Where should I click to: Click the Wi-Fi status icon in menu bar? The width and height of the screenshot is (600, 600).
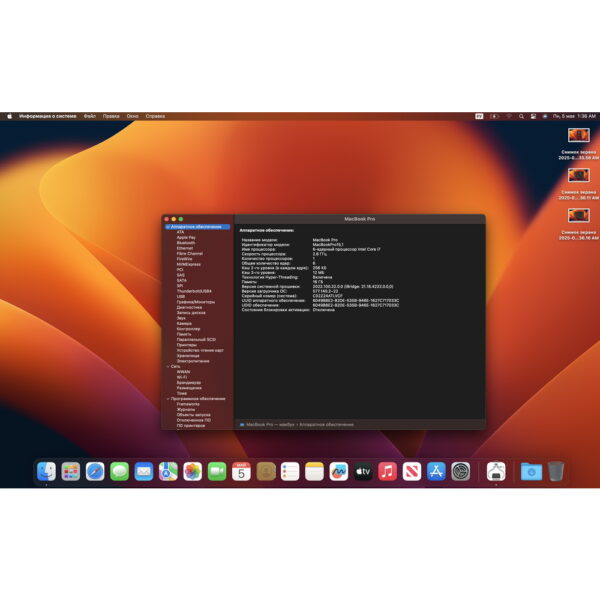pyautogui.click(x=509, y=116)
